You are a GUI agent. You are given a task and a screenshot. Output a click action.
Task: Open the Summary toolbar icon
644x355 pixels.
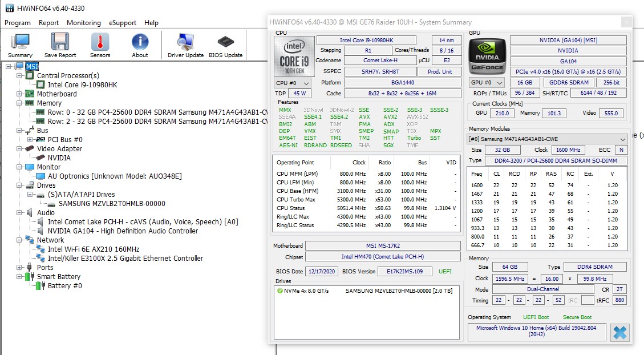coord(21,45)
